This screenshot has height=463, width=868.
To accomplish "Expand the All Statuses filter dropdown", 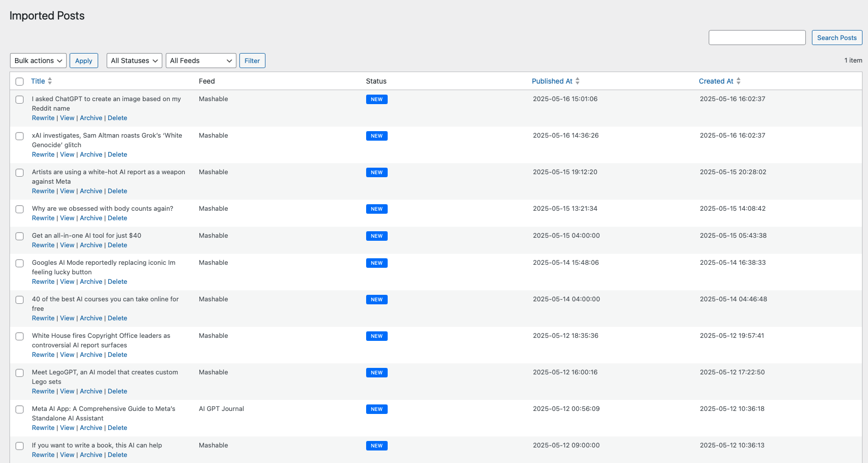I will tap(134, 61).
